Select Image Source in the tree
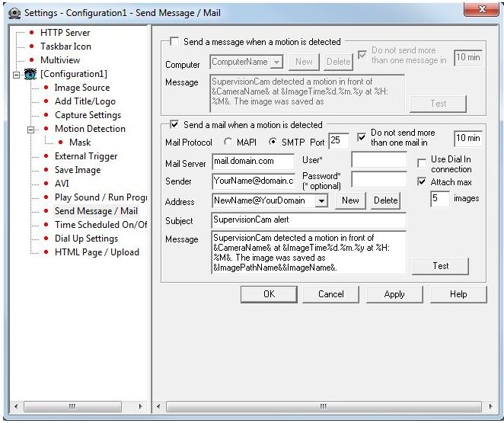This screenshot has width=504, height=423. point(82,88)
